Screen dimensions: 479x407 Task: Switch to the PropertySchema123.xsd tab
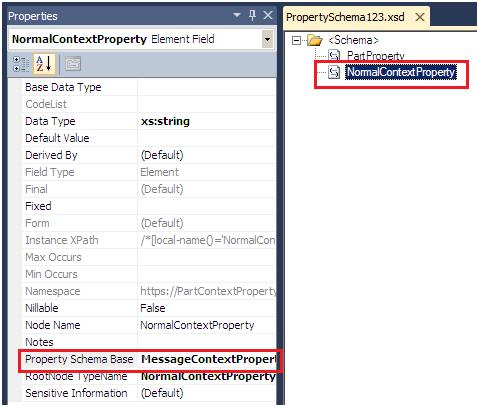(x=345, y=17)
